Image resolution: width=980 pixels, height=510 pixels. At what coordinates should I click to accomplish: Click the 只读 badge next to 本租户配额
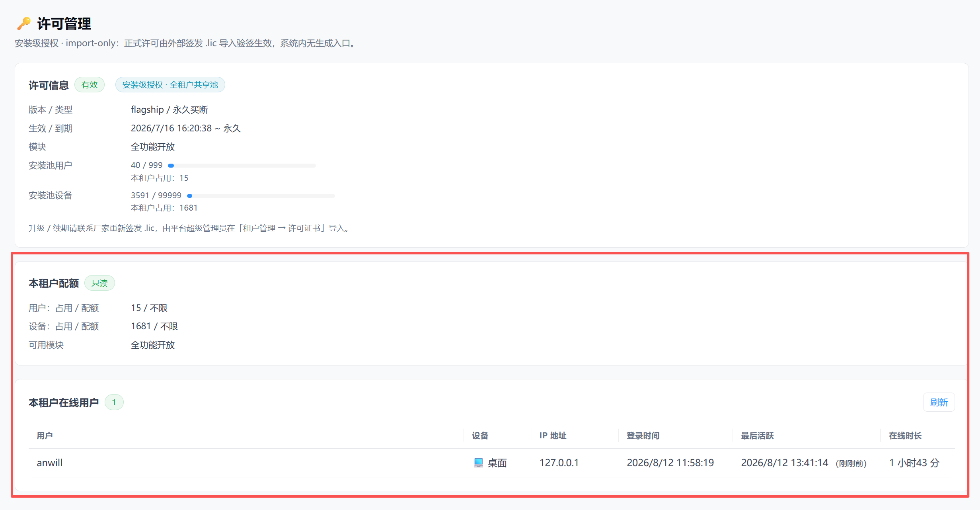[99, 283]
